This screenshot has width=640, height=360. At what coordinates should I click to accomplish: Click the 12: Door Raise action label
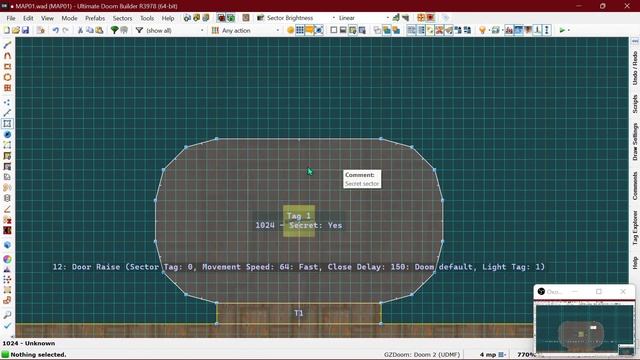tap(298, 267)
